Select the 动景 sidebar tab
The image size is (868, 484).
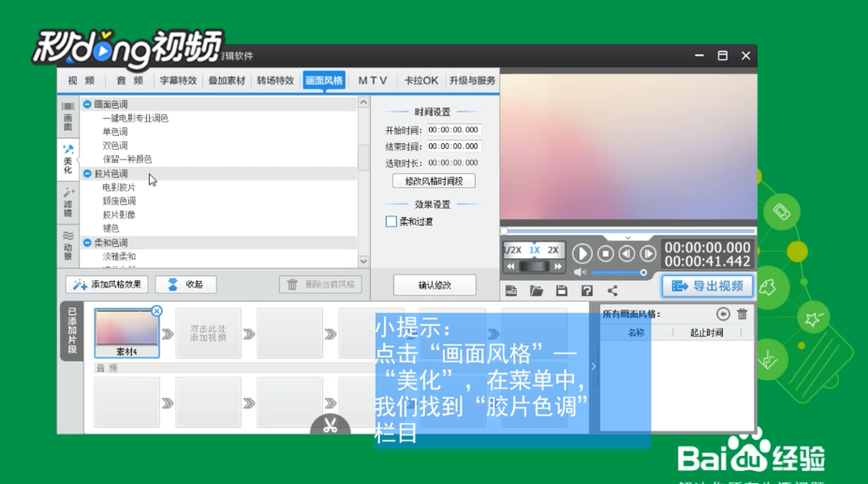[68, 246]
